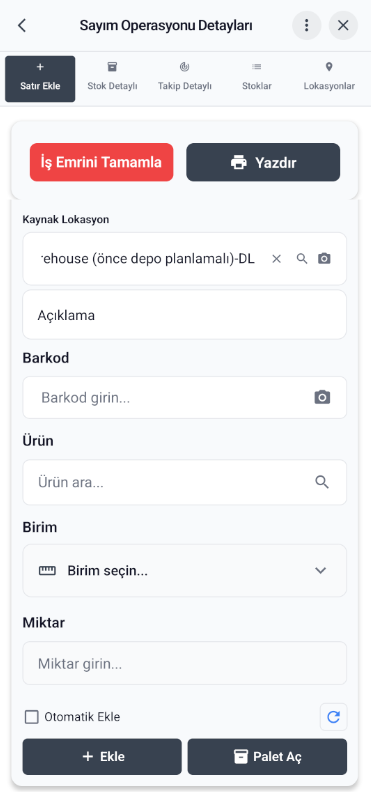Close the details screen with X
The height and width of the screenshot is (797, 371).
pyautogui.click(x=343, y=25)
